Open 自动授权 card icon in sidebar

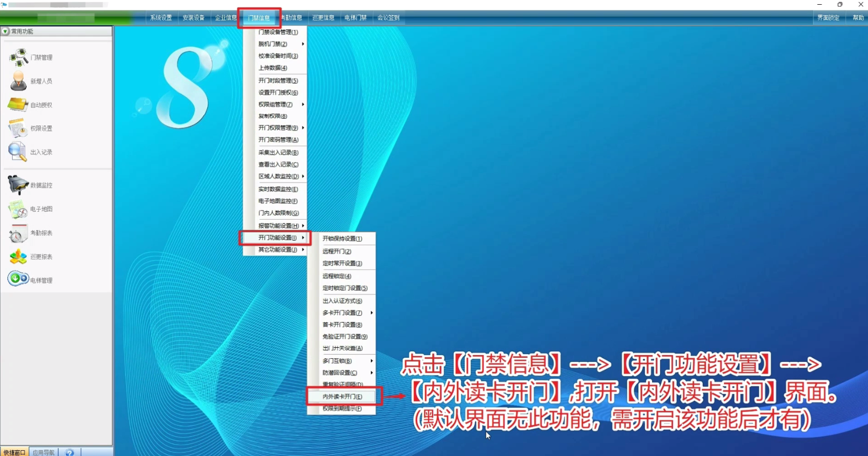click(x=18, y=105)
